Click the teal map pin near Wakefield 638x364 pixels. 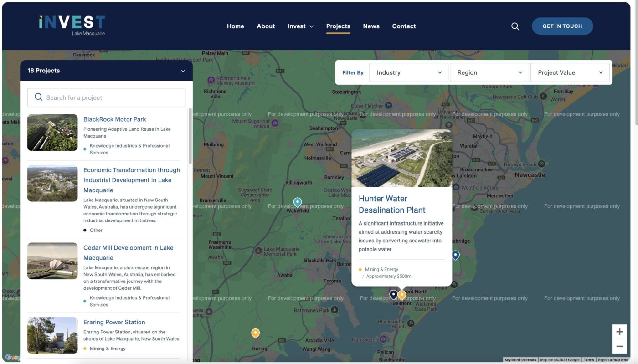click(298, 202)
